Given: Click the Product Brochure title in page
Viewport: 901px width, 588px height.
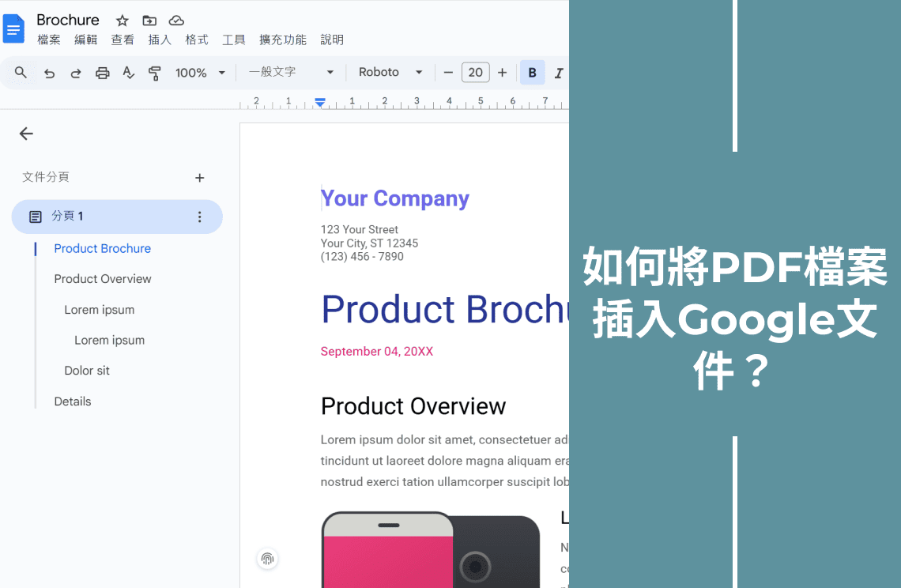Looking at the screenshot, I should [x=445, y=309].
